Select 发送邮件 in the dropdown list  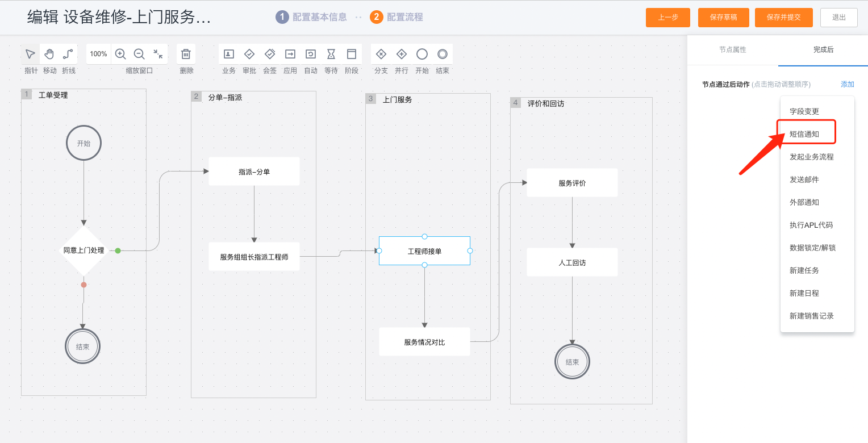pos(804,179)
